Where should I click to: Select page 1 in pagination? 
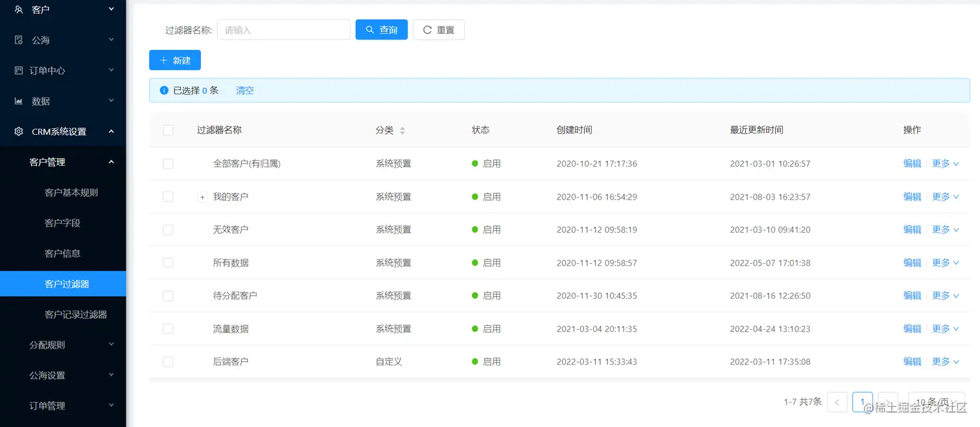point(863,402)
